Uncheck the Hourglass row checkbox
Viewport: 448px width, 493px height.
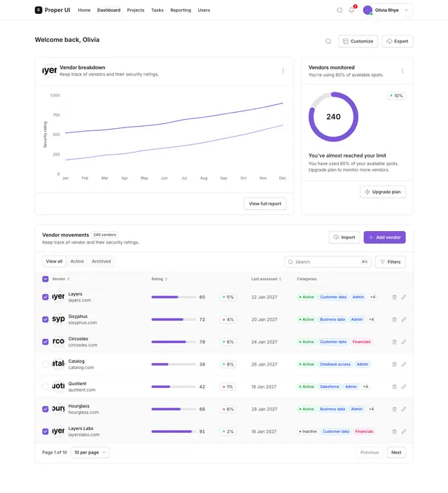45,409
